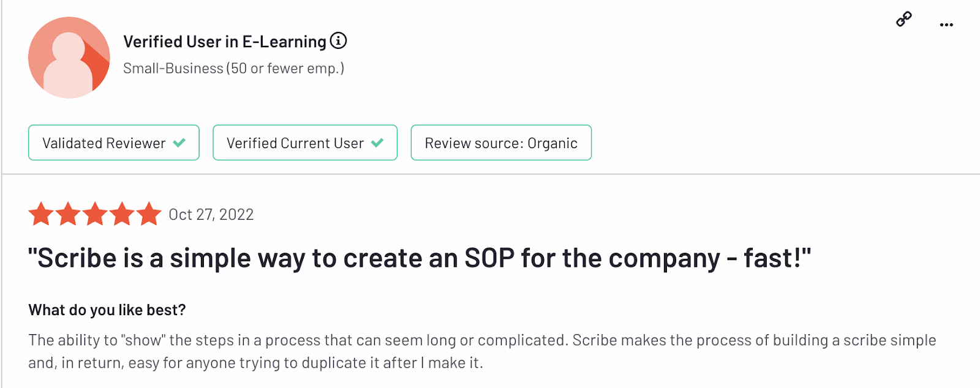The width and height of the screenshot is (980, 388).
Task: Open the review titled "Scribe is a simple way"
Action: (420, 258)
